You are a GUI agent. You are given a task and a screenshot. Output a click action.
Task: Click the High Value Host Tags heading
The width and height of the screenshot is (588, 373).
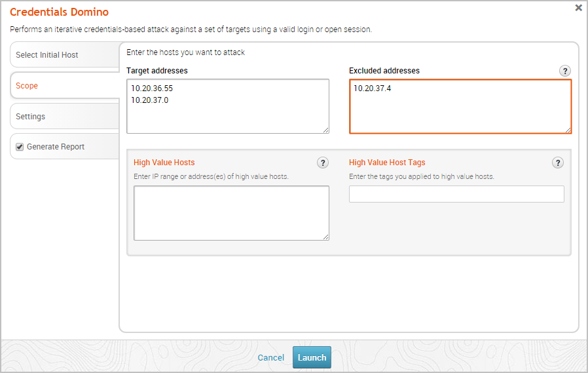tap(387, 163)
